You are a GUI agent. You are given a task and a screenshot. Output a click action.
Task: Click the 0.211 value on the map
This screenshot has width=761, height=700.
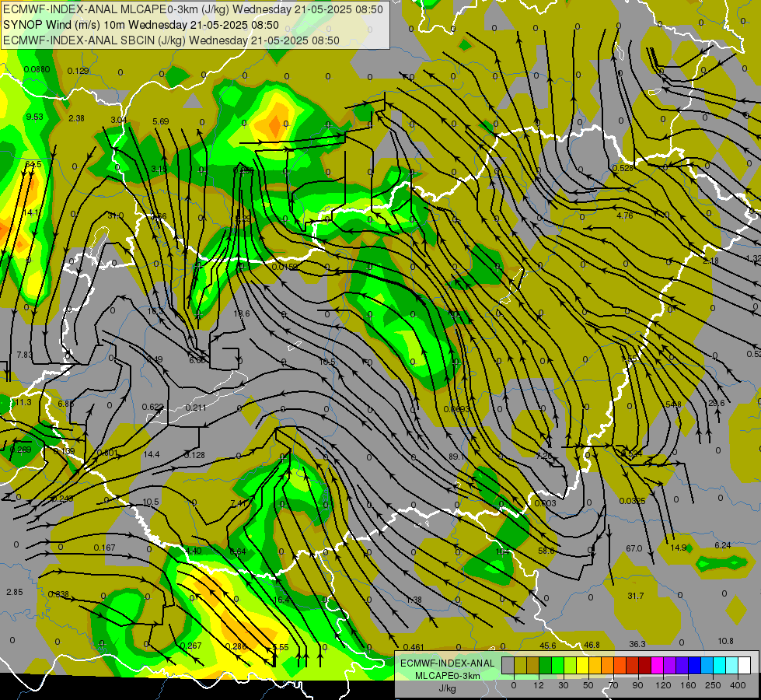click(196, 408)
